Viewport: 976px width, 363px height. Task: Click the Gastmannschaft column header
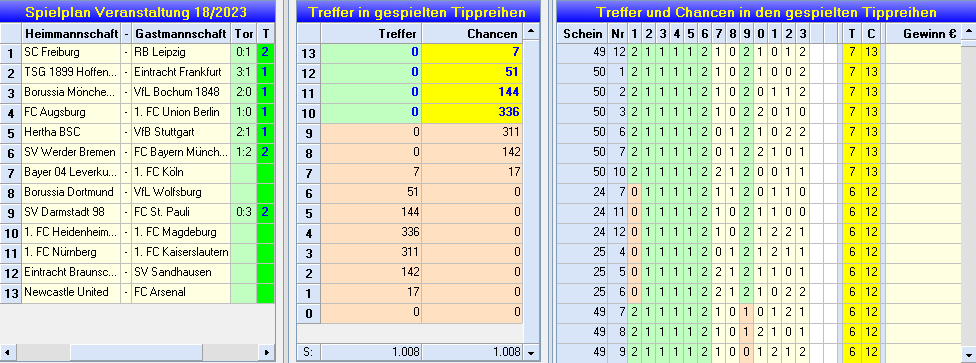coord(181,33)
